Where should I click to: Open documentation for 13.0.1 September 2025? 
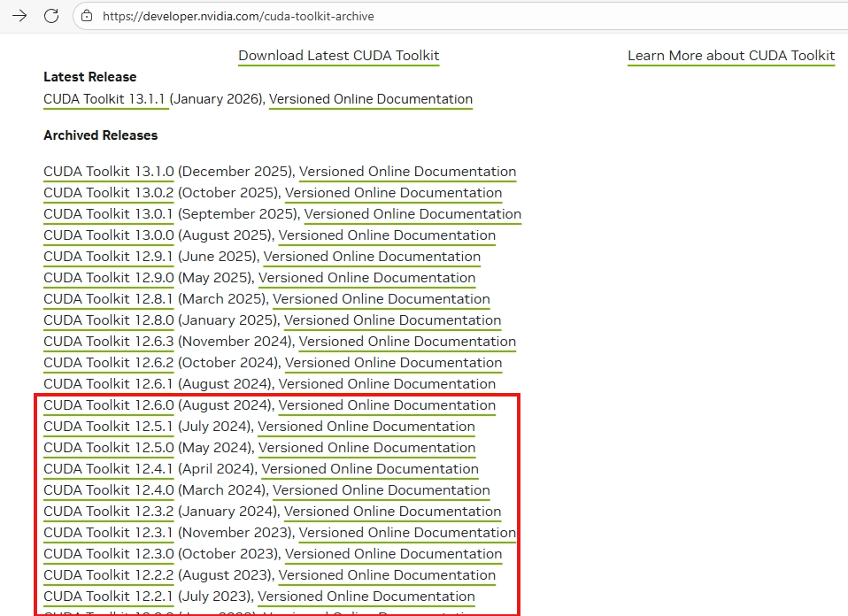tap(412, 214)
